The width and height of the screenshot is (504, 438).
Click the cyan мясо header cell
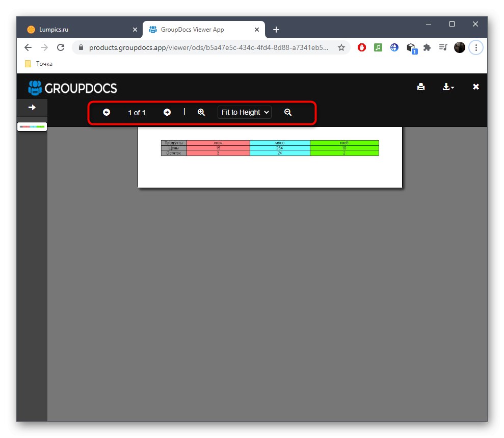280,143
